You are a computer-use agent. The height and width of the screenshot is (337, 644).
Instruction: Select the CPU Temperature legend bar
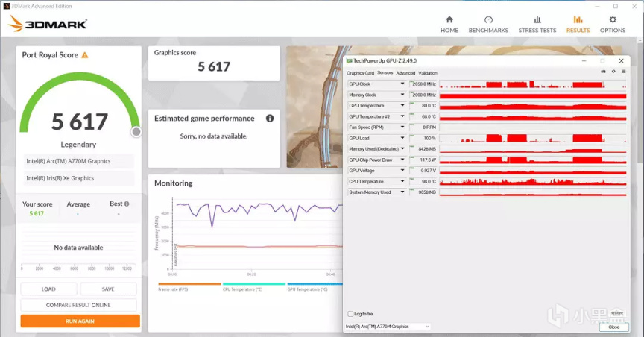[254, 283]
